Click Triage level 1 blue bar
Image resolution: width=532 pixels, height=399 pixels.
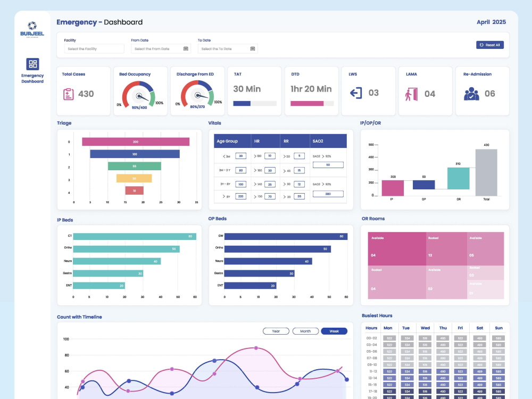click(x=135, y=154)
